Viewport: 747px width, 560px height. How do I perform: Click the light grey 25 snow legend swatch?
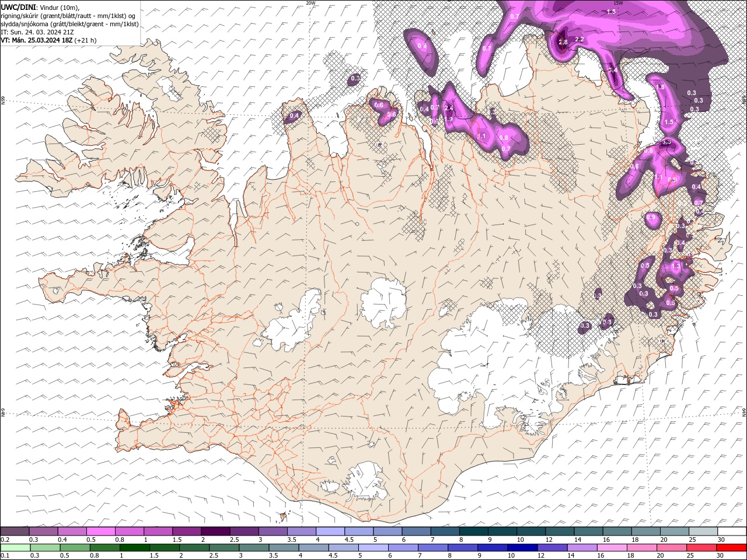(704, 531)
